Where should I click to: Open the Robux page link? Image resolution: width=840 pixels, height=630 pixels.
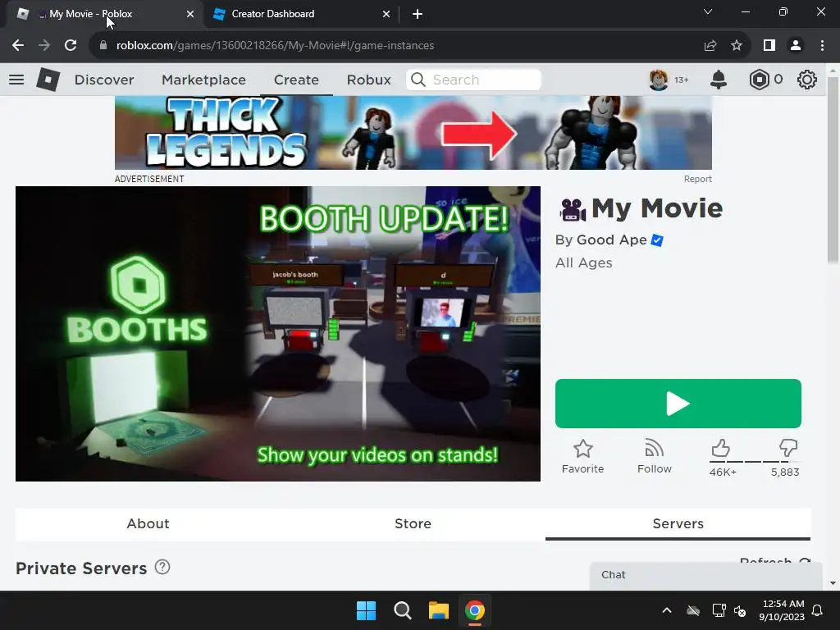pos(368,80)
